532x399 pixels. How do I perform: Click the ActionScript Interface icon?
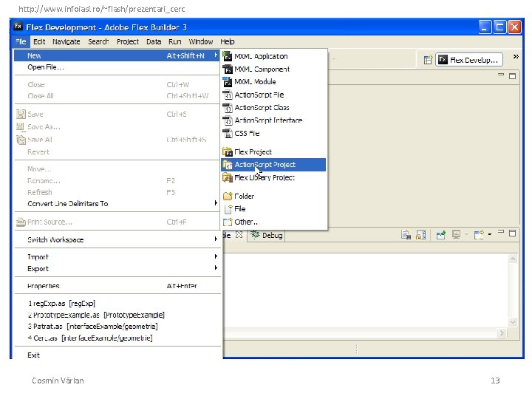pos(228,120)
